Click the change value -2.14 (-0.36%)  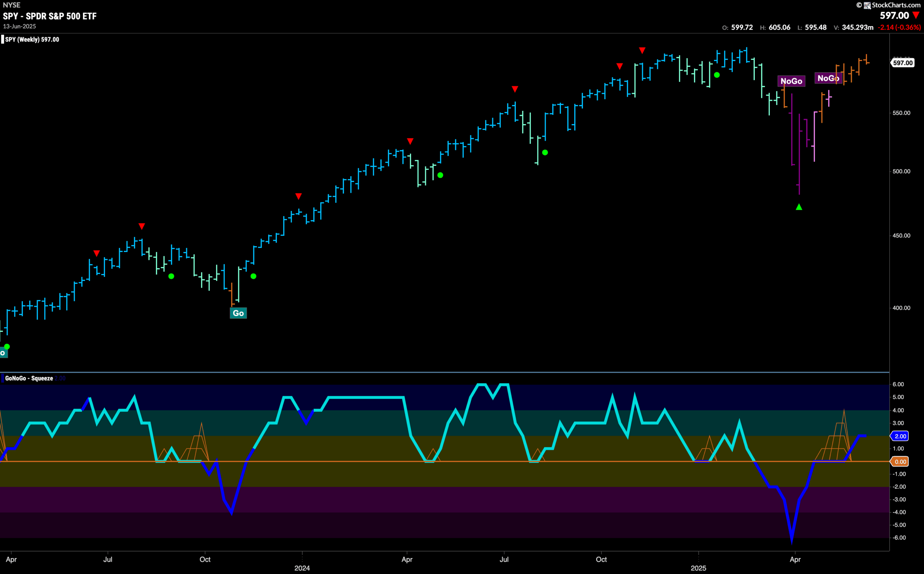[899, 27]
